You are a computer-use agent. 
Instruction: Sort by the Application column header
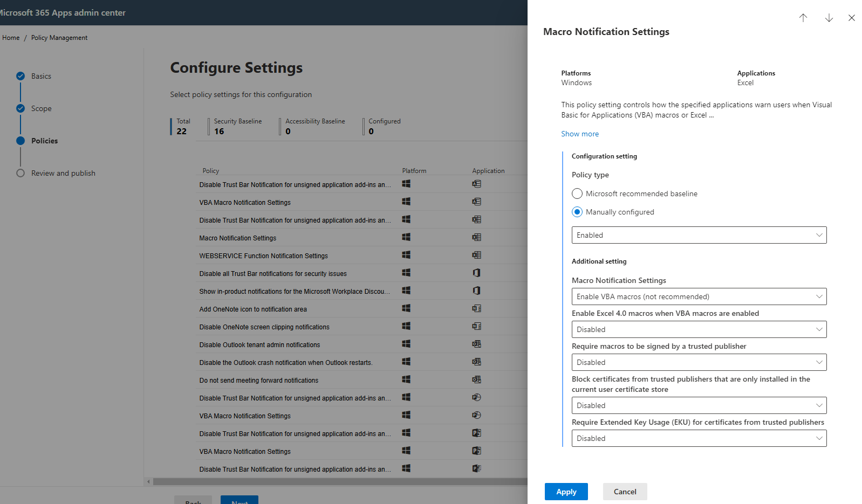tap(489, 171)
